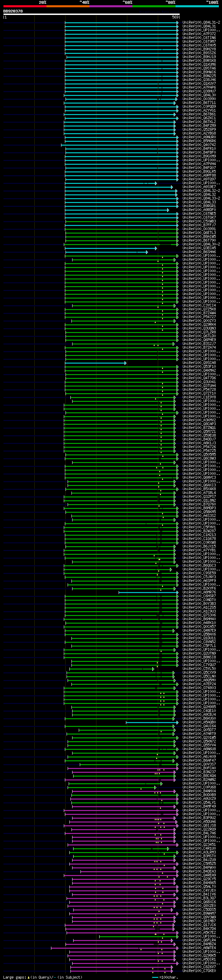Screen dimensions: 222x980
Task: Open hit UniRef100_Q1KUM6
Action: coord(199,65)
